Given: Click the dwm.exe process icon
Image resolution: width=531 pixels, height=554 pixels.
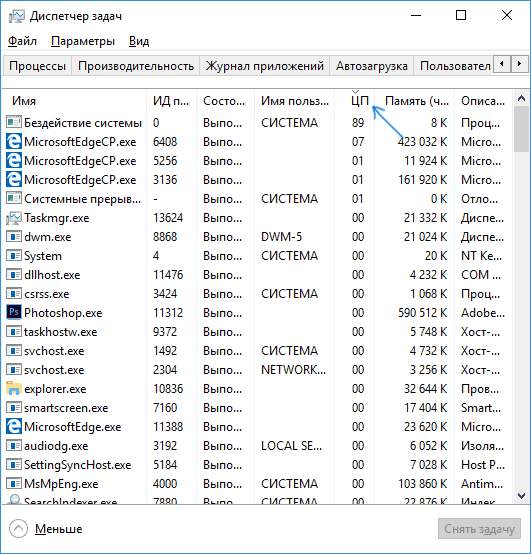Looking at the screenshot, I should coord(14,237).
